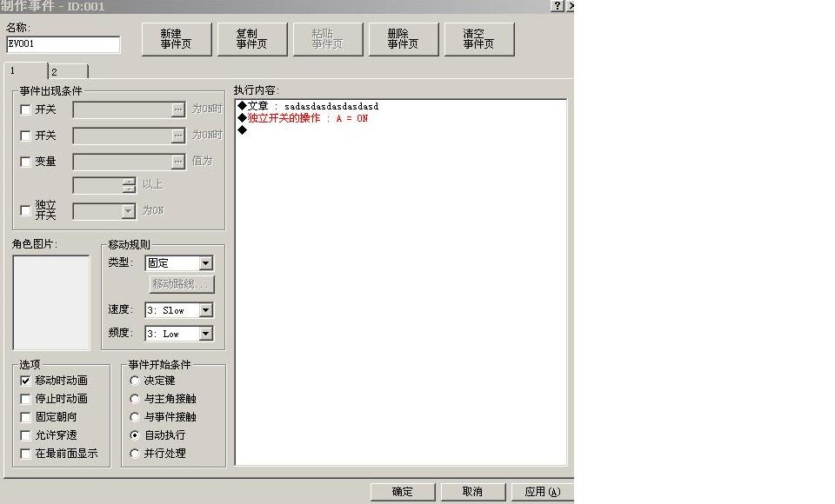
Task: Select 与主角接触 start condition
Action: [x=135, y=399]
